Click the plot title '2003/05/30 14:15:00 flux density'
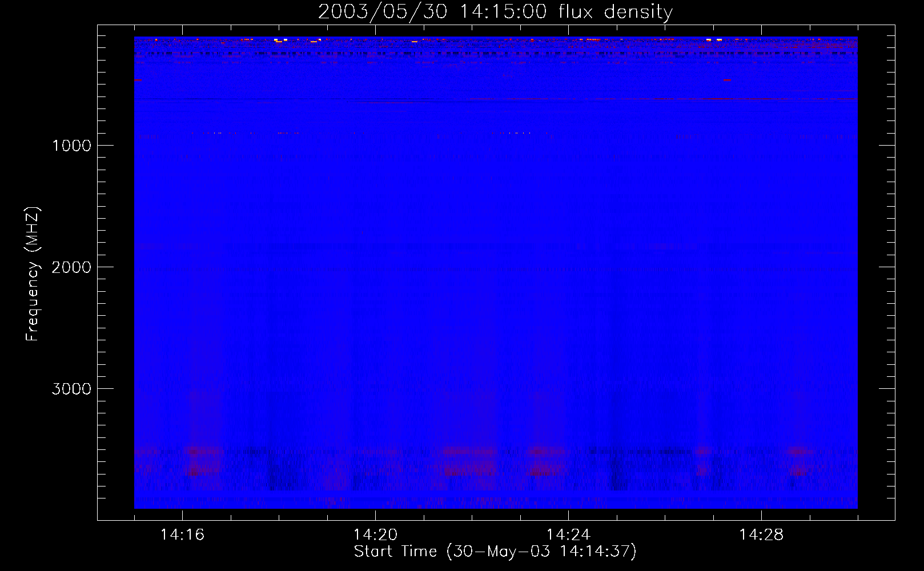924x571 pixels. 495,12
